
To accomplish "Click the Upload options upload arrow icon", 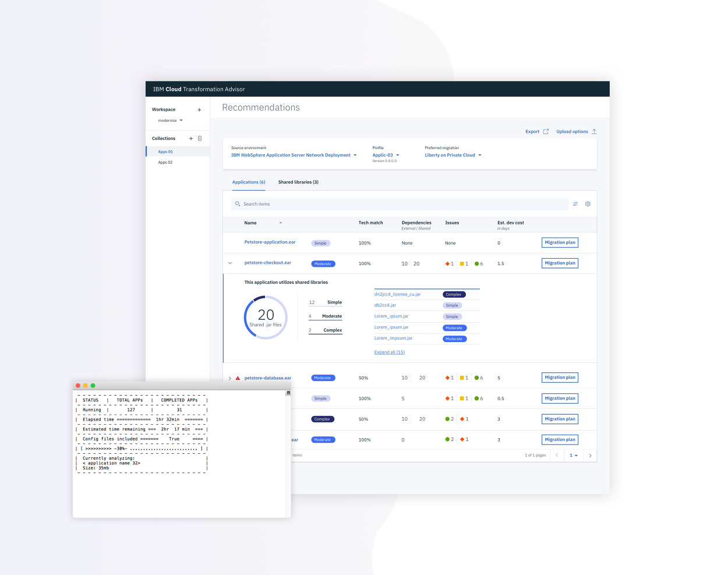I will pos(594,131).
